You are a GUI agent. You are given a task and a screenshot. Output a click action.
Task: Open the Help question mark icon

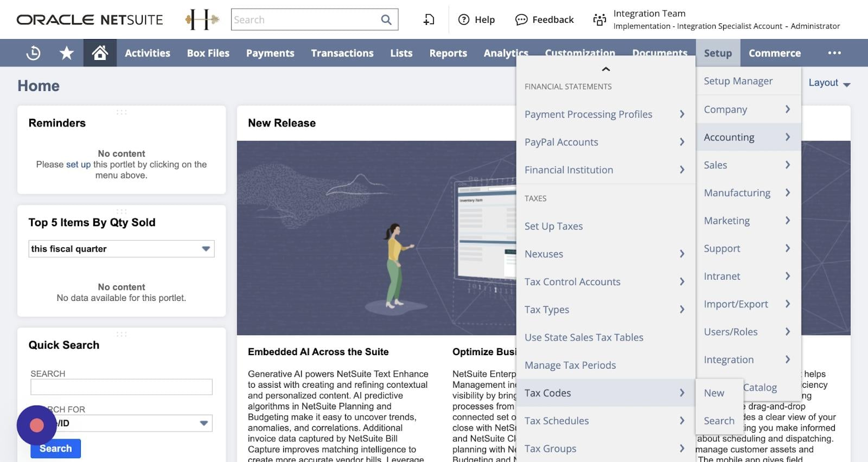(x=464, y=20)
